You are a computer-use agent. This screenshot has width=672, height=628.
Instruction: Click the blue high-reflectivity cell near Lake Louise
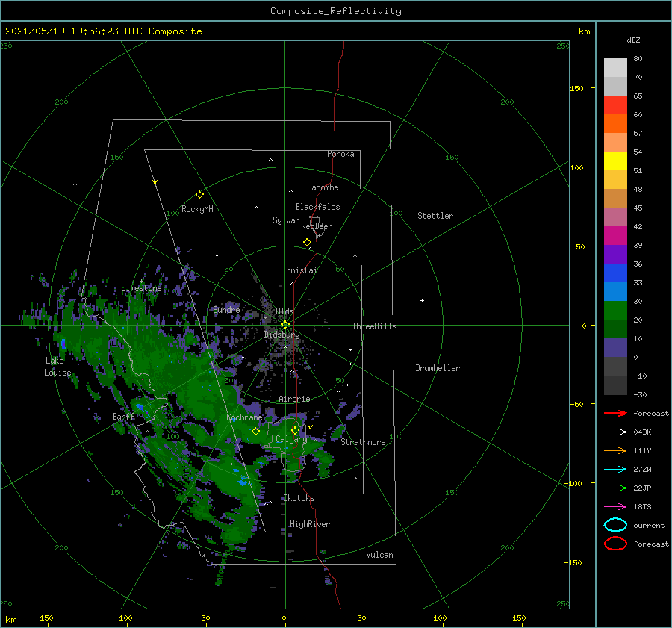pyautogui.click(x=63, y=343)
